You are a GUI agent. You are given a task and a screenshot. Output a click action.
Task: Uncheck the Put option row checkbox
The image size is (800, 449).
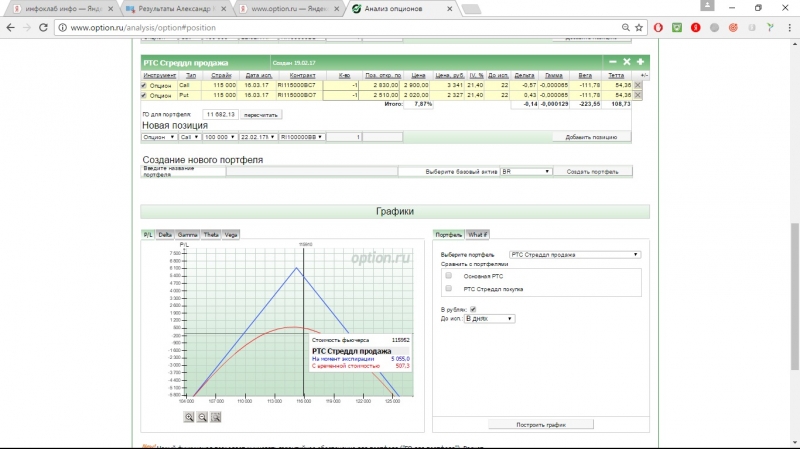[x=144, y=95]
